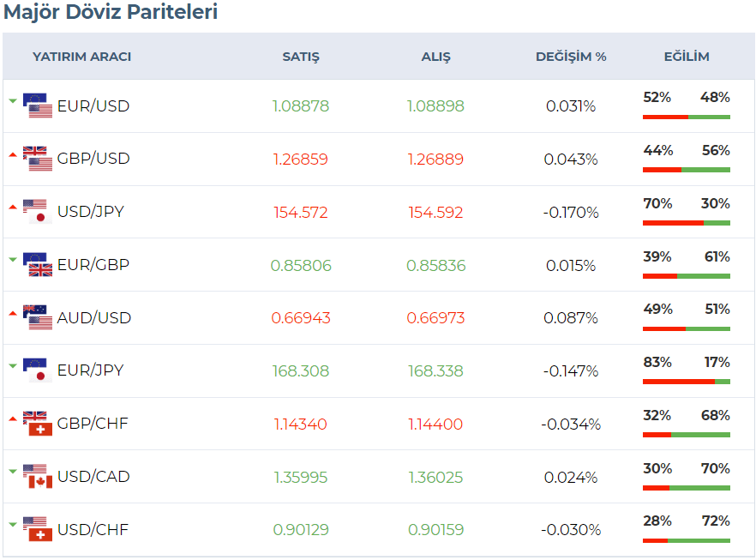Click the 1.08878 satış price for EUR/USD
The height and width of the screenshot is (560, 756).
click(x=301, y=106)
